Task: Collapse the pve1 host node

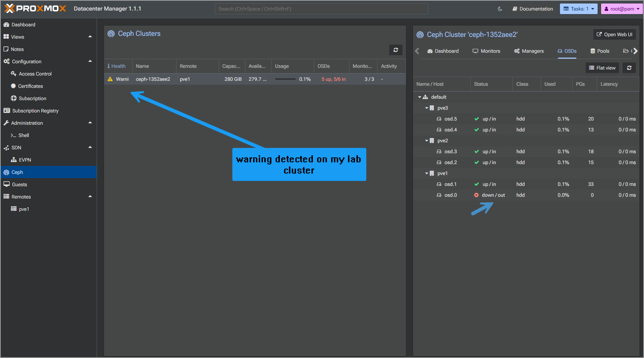Action: (426, 173)
